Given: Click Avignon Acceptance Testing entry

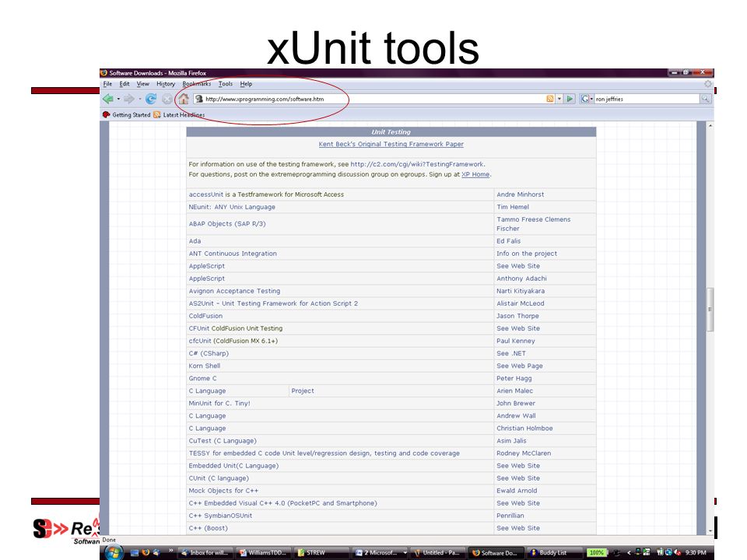Looking at the screenshot, I should [x=234, y=291].
